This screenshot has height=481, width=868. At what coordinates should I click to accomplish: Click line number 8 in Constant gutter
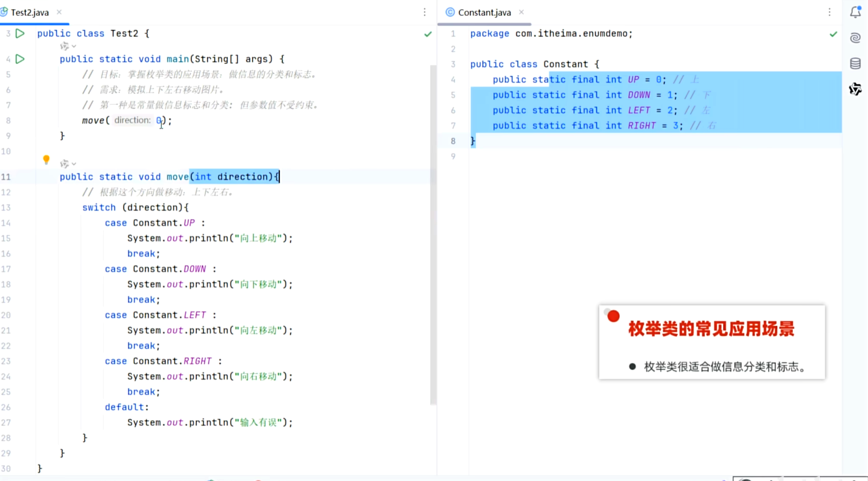click(x=453, y=141)
